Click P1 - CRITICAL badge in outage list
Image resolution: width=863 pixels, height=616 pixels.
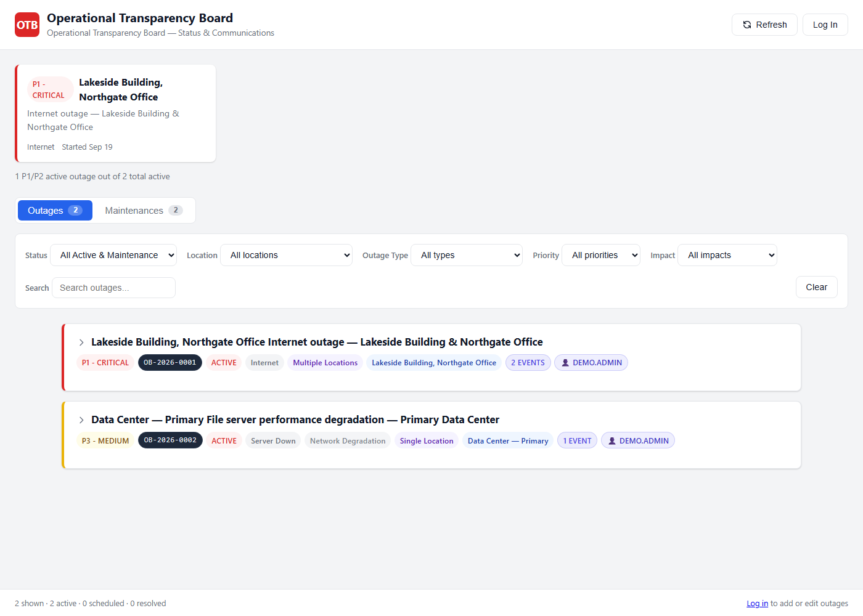coord(105,363)
